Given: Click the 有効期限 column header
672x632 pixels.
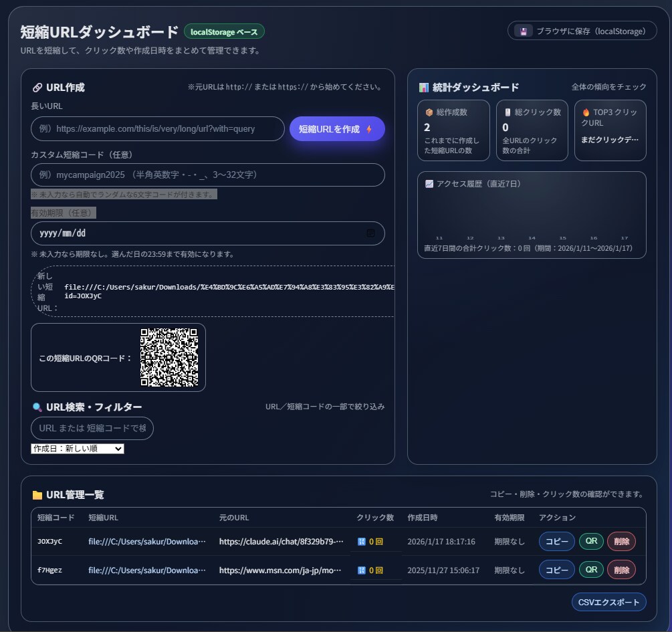Looking at the screenshot, I should tap(509, 518).
